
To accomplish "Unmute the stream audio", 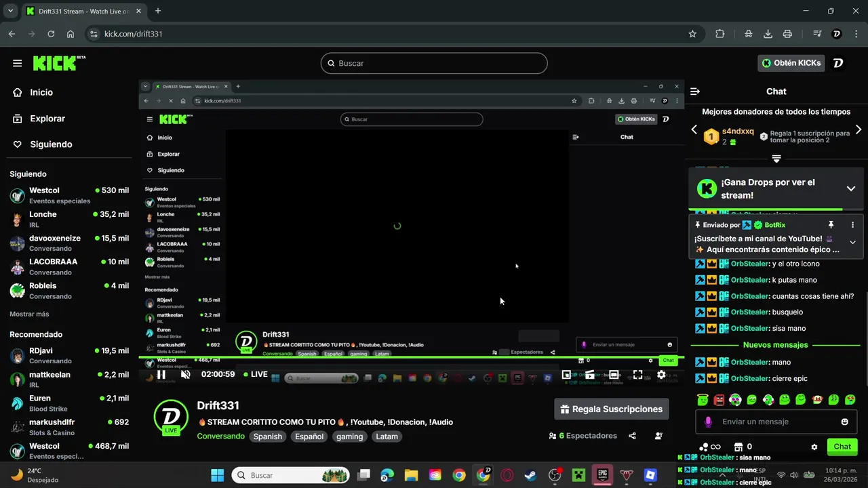I will point(185,374).
